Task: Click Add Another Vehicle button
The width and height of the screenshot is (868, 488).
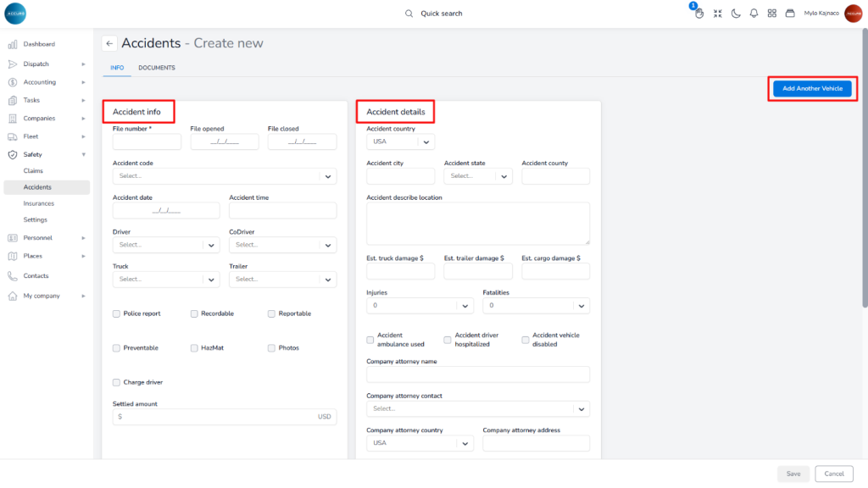Action: 812,88
